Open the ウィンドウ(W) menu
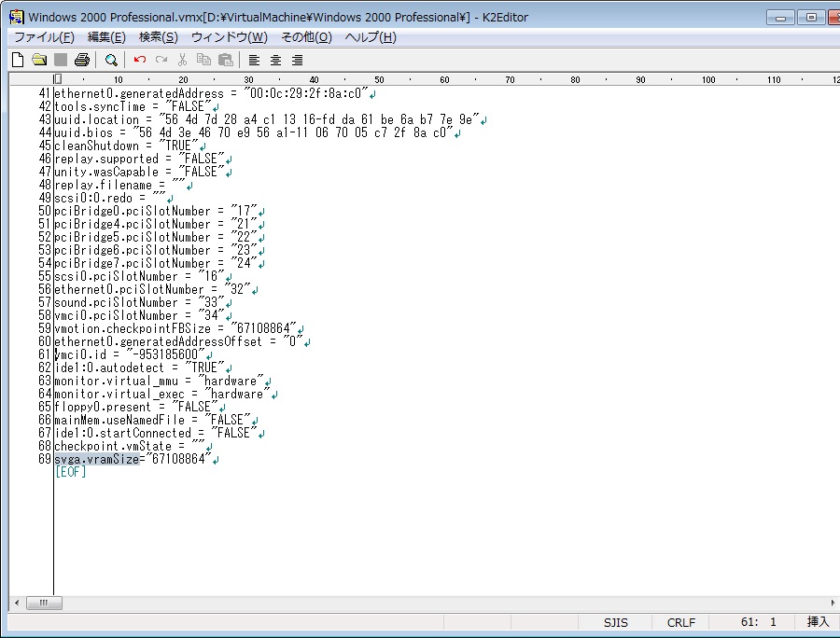Viewport: 840px width, 638px height. coord(230,37)
